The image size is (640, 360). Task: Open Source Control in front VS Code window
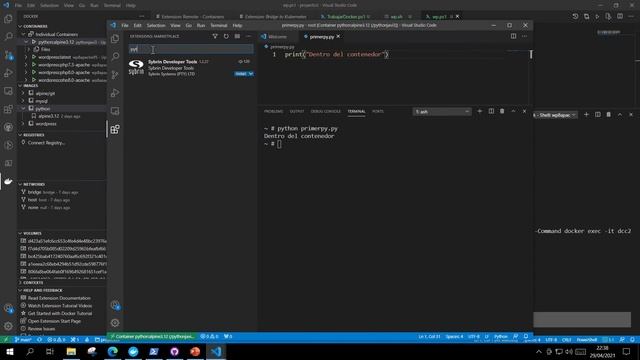115,75
